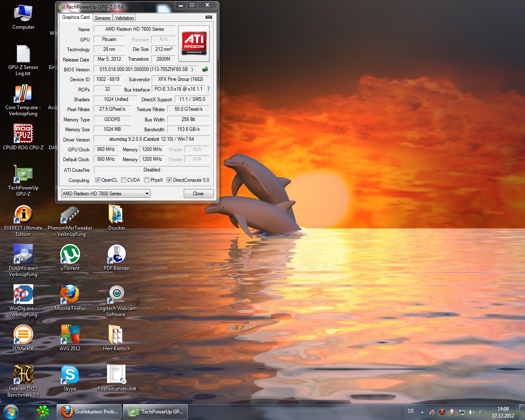
Task: Launch µTorrent from desktop
Action: (70, 258)
